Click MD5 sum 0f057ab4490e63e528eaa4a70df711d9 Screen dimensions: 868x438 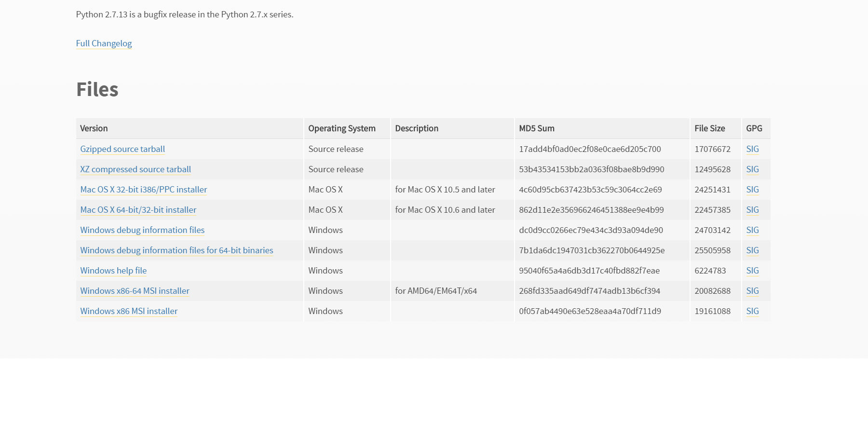590,311
